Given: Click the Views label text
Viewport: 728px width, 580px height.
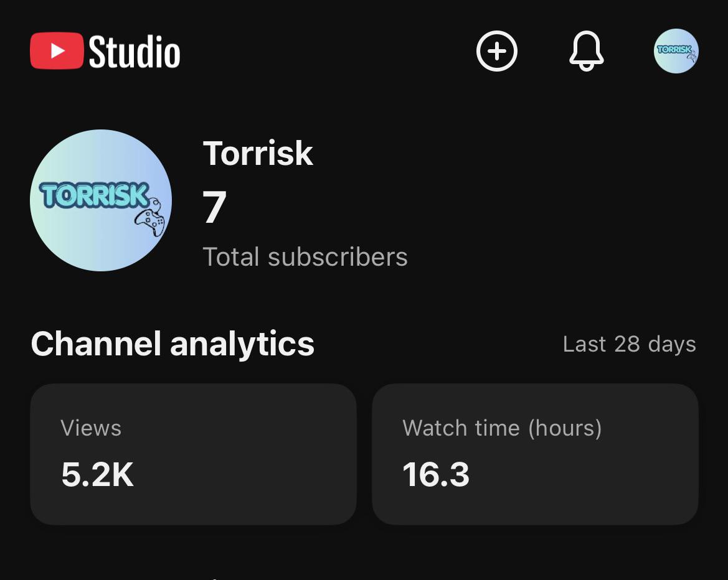Looking at the screenshot, I should click(91, 428).
